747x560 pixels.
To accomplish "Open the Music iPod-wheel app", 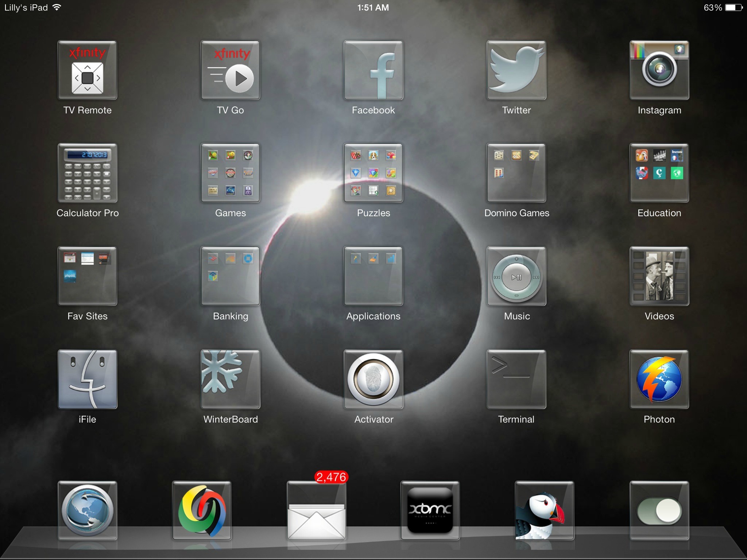I will tap(516, 276).
